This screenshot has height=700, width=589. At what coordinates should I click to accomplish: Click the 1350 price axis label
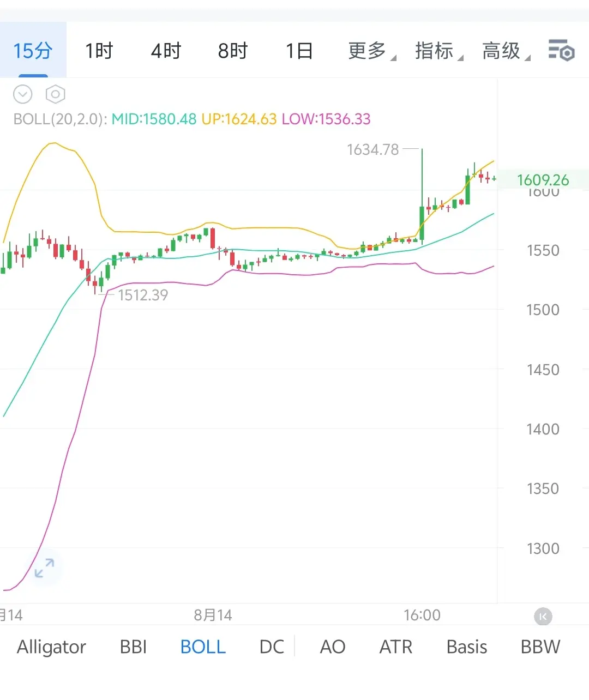point(543,488)
